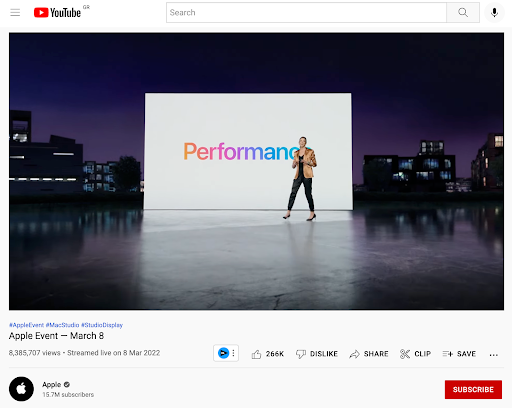
Task: Open the #MacStudio hashtag link
Action: (x=62, y=325)
